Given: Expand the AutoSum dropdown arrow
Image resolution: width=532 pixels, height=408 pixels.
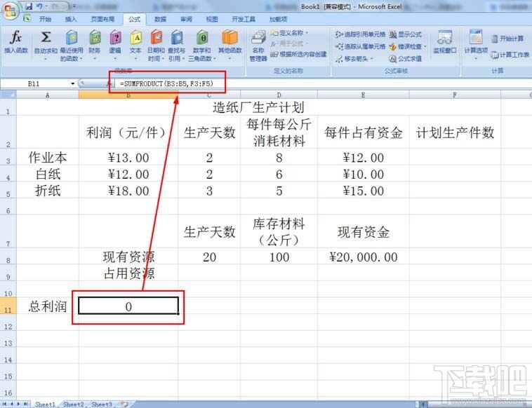Looking at the screenshot, I should (x=46, y=59).
